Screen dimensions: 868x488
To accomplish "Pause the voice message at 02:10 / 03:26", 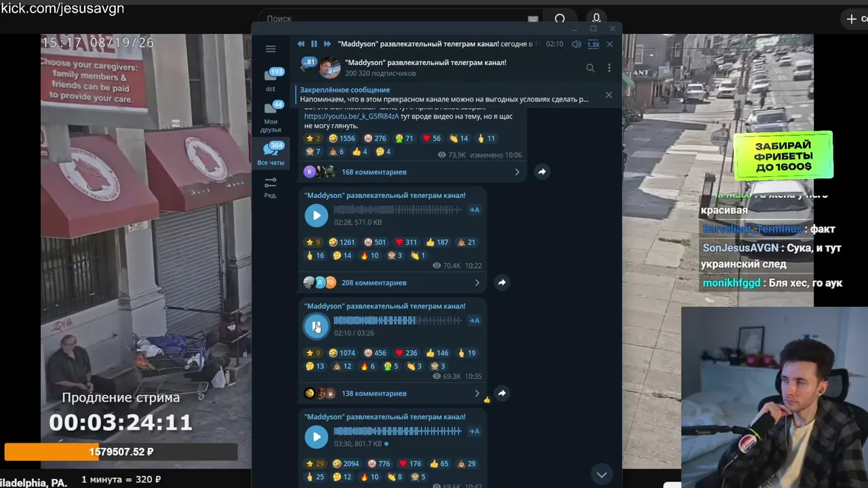I will pyautogui.click(x=316, y=326).
